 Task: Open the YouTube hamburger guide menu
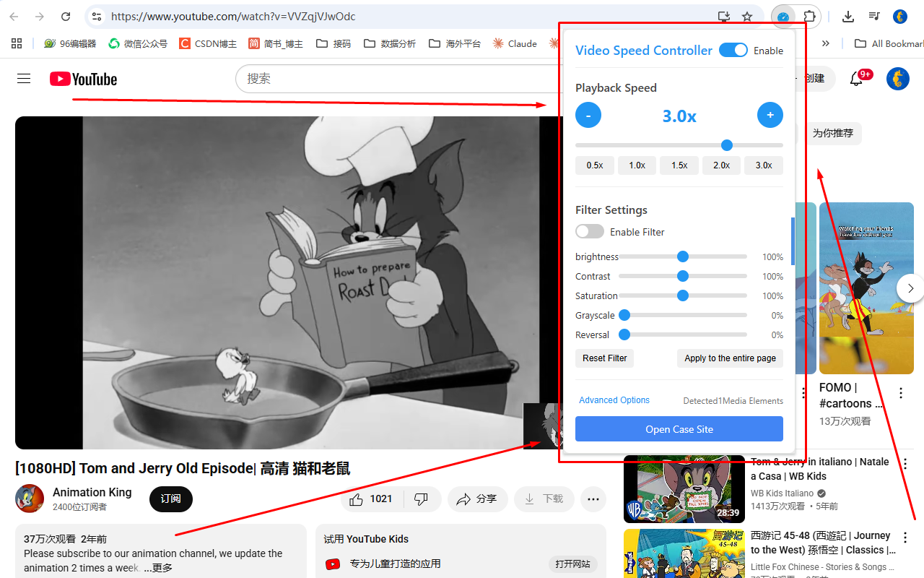tap(24, 79)
